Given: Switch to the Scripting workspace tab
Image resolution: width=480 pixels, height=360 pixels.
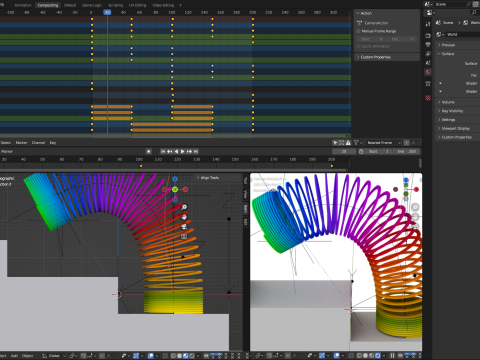Looking at the screenshot, I should click(x=115, y=5).
